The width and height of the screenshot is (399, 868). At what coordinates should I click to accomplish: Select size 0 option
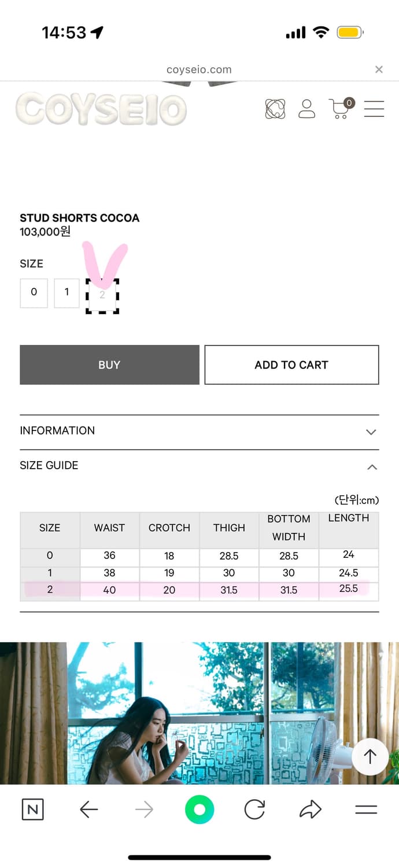coord(34,293)
